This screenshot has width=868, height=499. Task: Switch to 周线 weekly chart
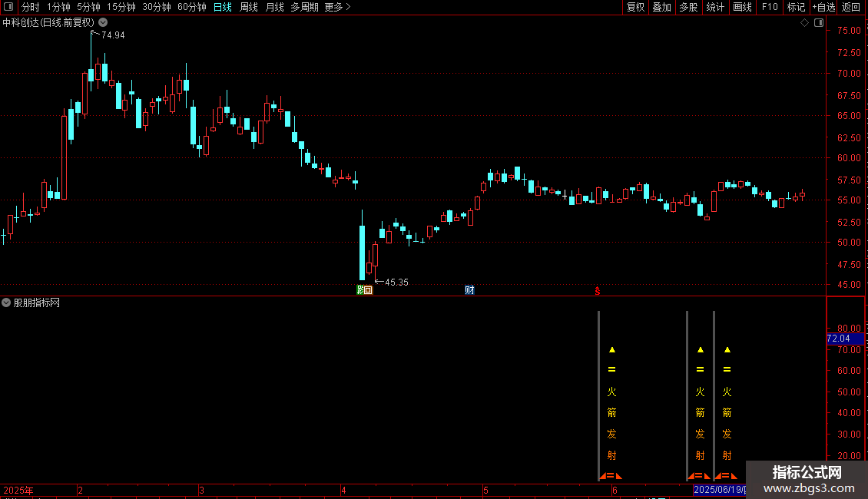coord(249,7)
